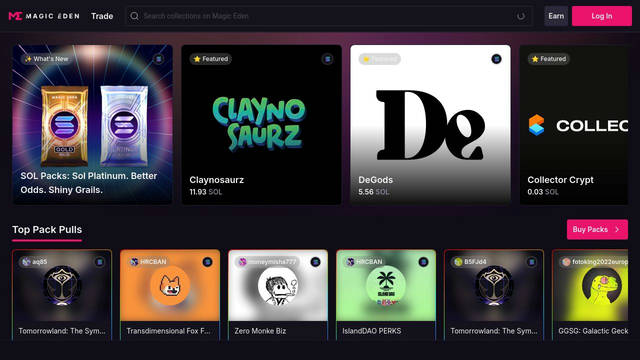Click Solana icon on aq85's Tomorrowland card

pos(100,262)
